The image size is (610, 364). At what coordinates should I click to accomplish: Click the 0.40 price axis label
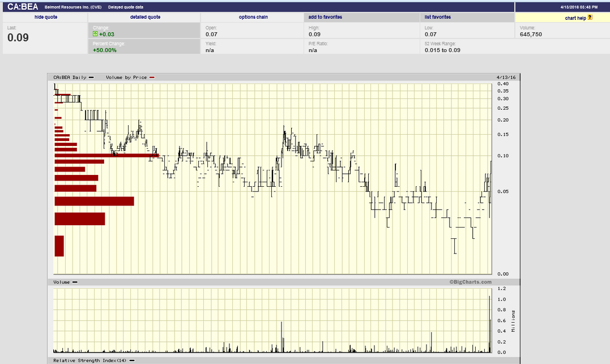tap(503, 84)
